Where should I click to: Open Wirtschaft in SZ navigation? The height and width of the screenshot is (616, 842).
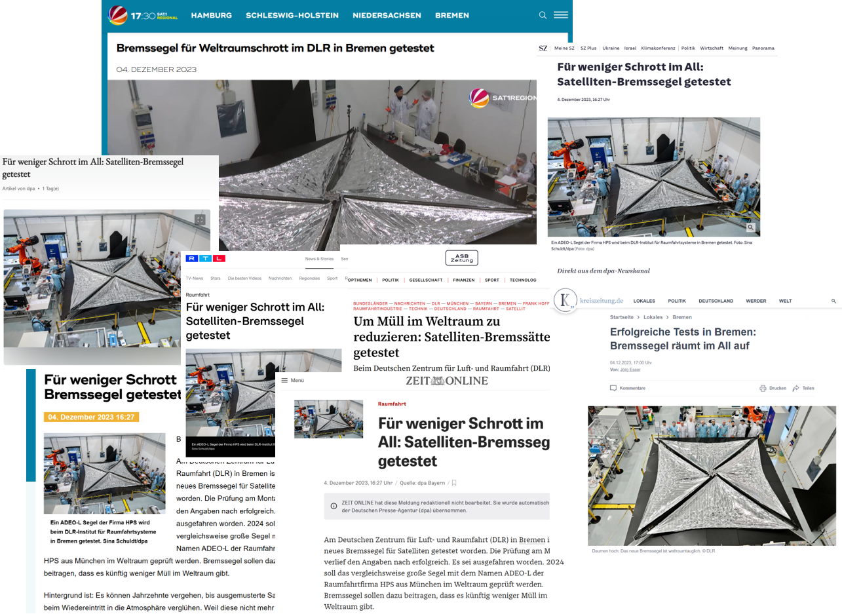(712, 48)
